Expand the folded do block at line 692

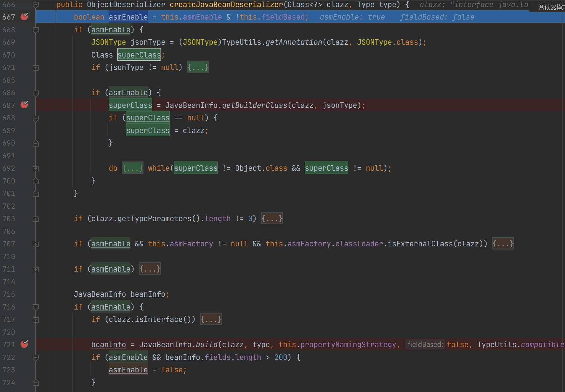[x=36, y=169]
